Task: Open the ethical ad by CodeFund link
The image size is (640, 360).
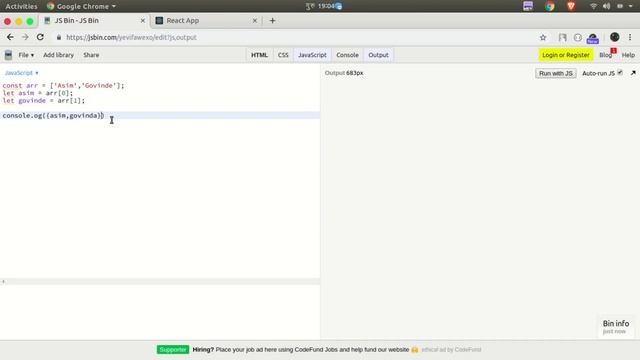Action: click(451, 350)
